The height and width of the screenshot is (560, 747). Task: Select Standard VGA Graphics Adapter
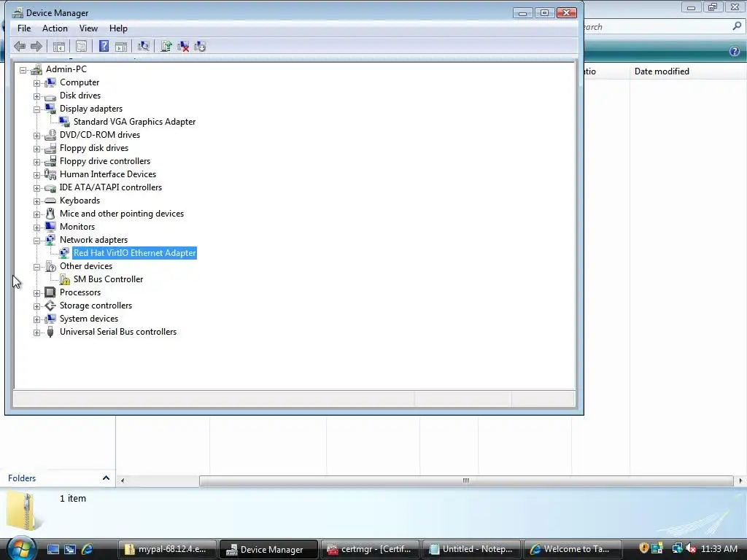point(134,122)
